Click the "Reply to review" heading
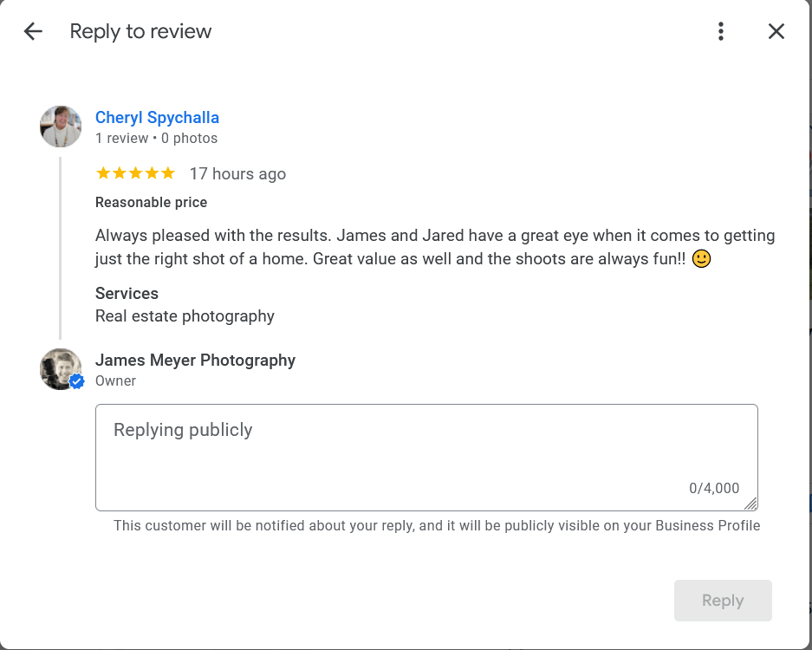 tap(140, 32)
